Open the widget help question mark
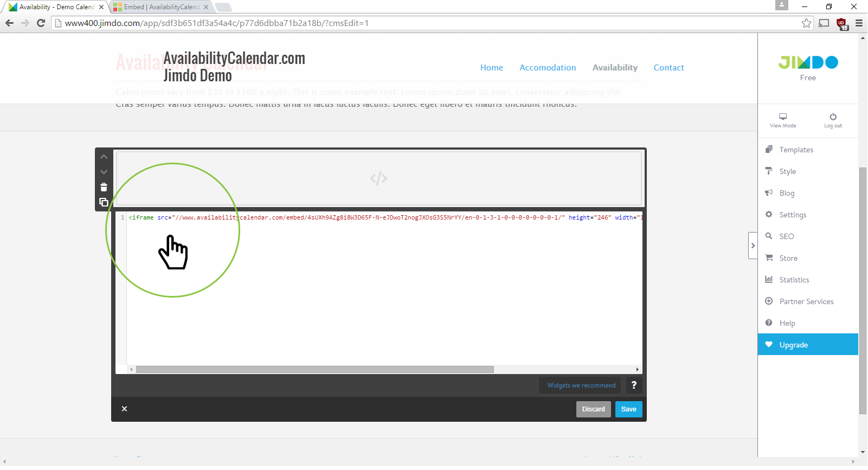868x470 pixels. [634, 385]
